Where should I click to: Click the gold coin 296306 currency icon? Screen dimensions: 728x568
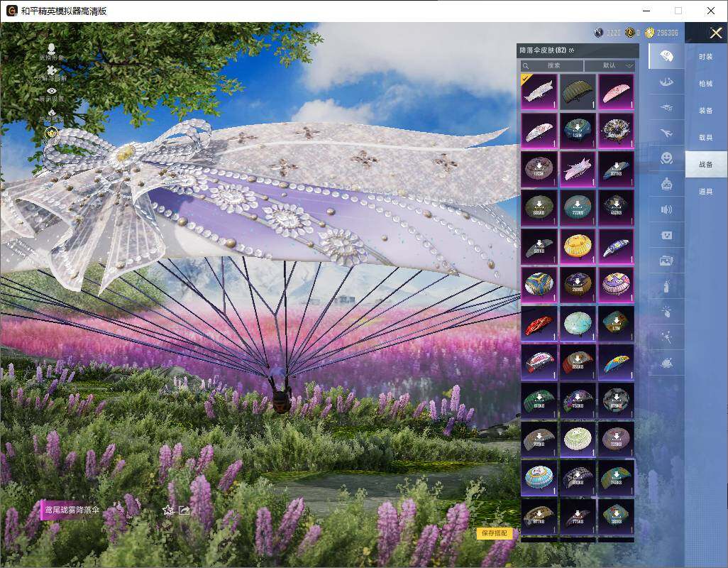click(x=650, y=33)
